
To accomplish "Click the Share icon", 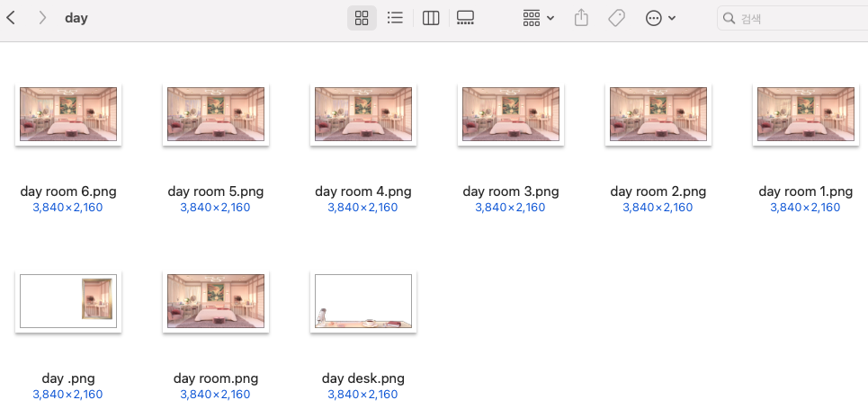I will (x=581, y=18).
